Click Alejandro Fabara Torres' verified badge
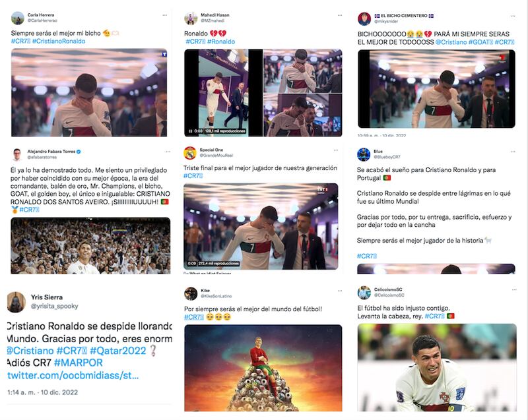The width and height of the screenshot is (528, 420). point(79,152)
